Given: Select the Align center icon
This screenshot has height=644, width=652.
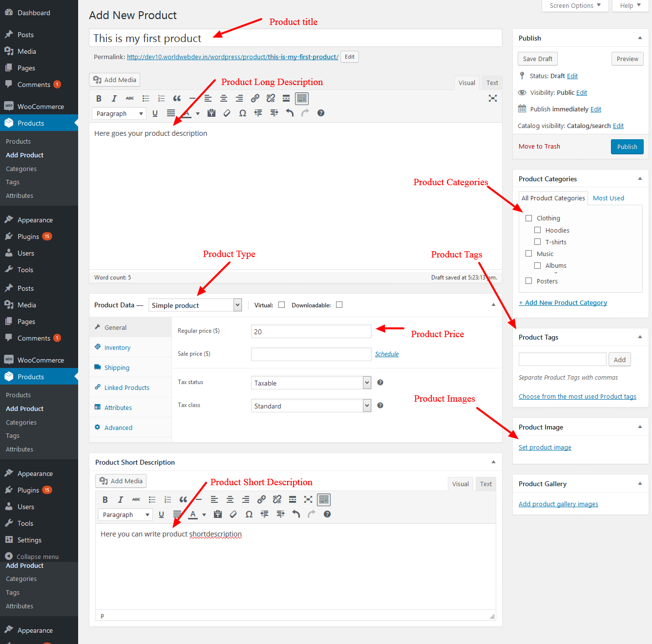Looking at the screenshot, I should click(x=224, y=98).
